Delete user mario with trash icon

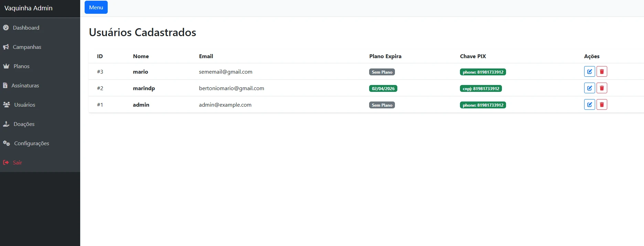tap(602, 72)
